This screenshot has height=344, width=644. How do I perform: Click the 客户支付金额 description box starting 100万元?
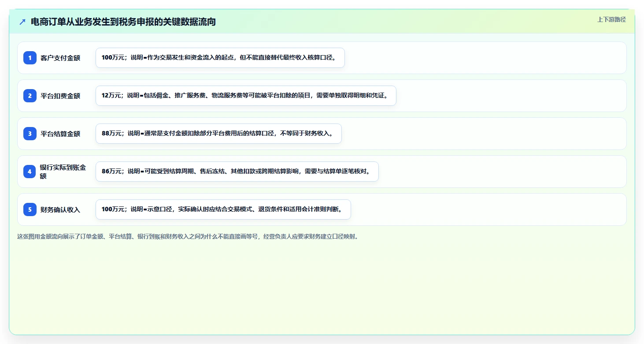(220, 58)
